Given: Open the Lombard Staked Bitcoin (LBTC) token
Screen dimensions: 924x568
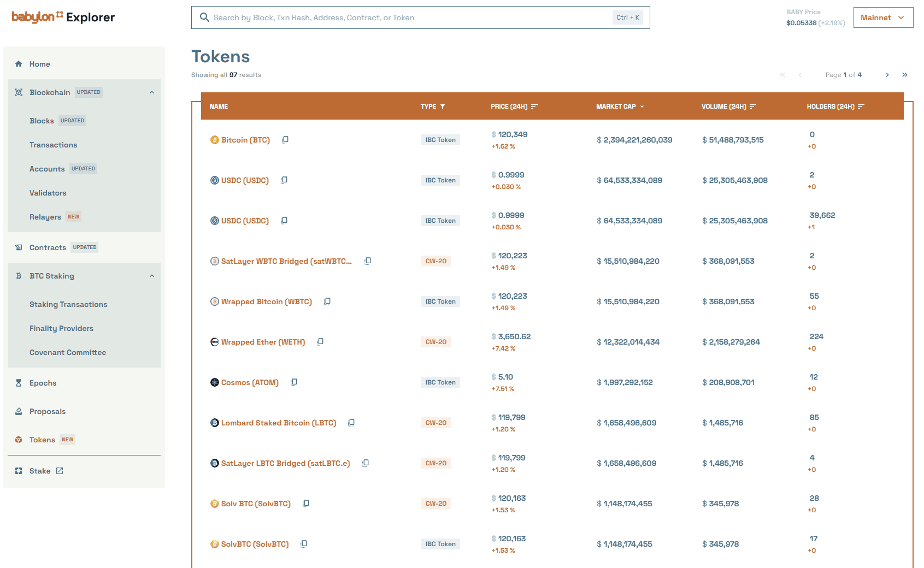Looking at the screenshot, I should pyautogui.click(x=279, y=423).
